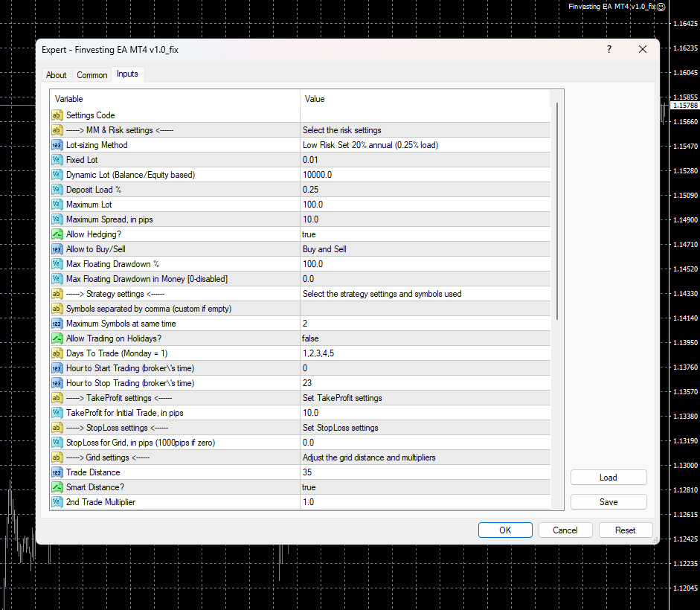
Task: Click the integer icon beside Lot-sizing Method
Action: pos(57,145)
